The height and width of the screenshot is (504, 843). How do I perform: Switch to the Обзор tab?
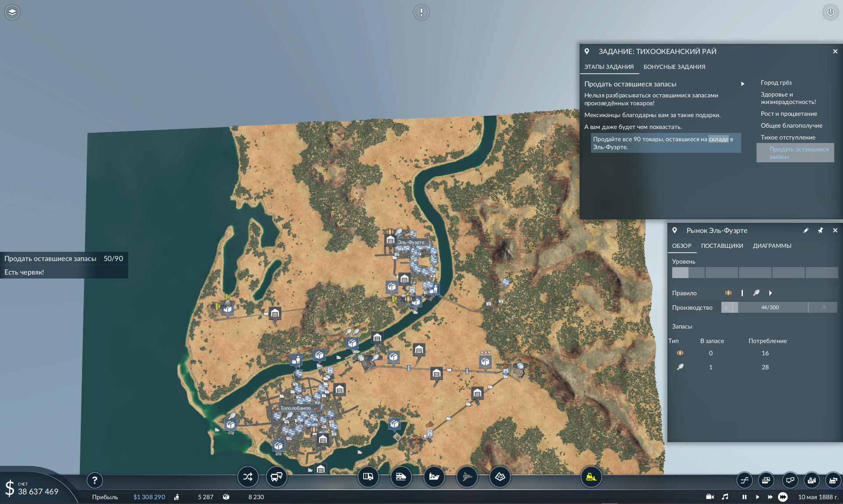[x=682, y=246]
